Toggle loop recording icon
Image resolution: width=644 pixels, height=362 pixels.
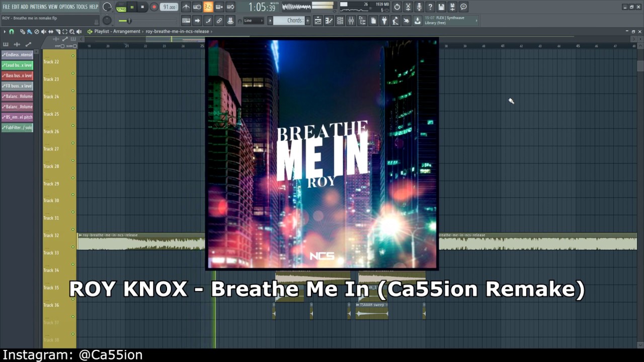pos(230,7)
